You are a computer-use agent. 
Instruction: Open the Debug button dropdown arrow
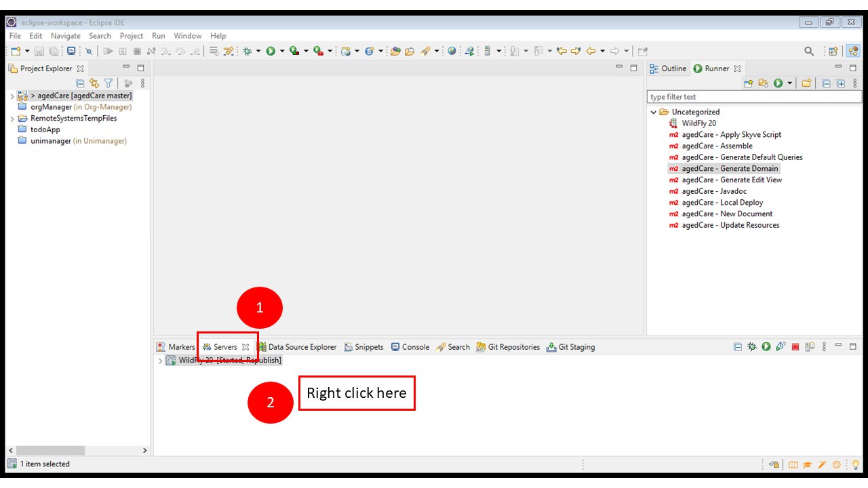pos(258,51)
